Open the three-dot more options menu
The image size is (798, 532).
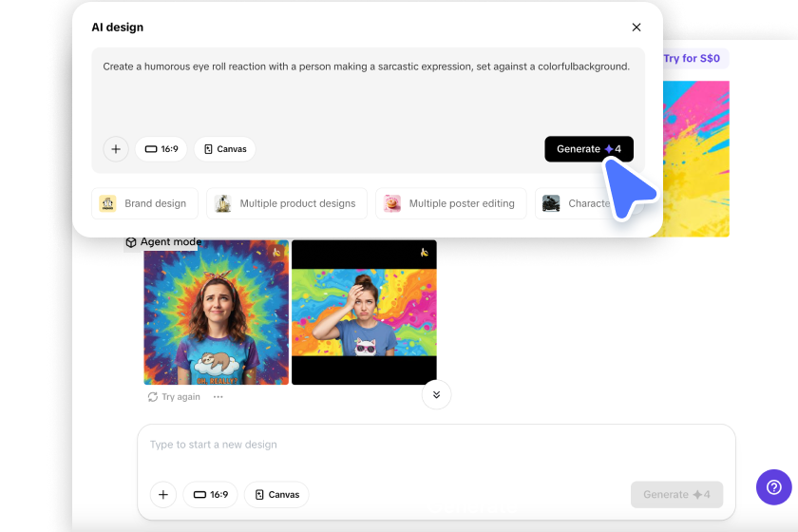[x=218, y=397]
